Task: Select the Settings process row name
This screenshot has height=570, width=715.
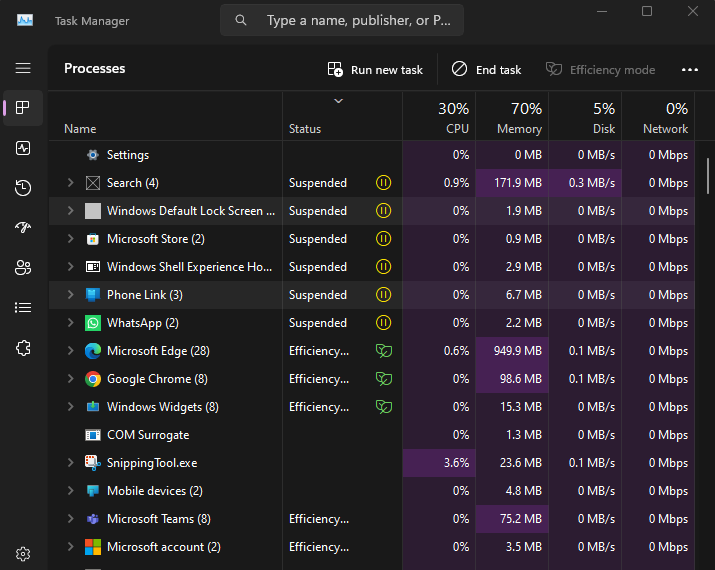Action: [128, 155]
